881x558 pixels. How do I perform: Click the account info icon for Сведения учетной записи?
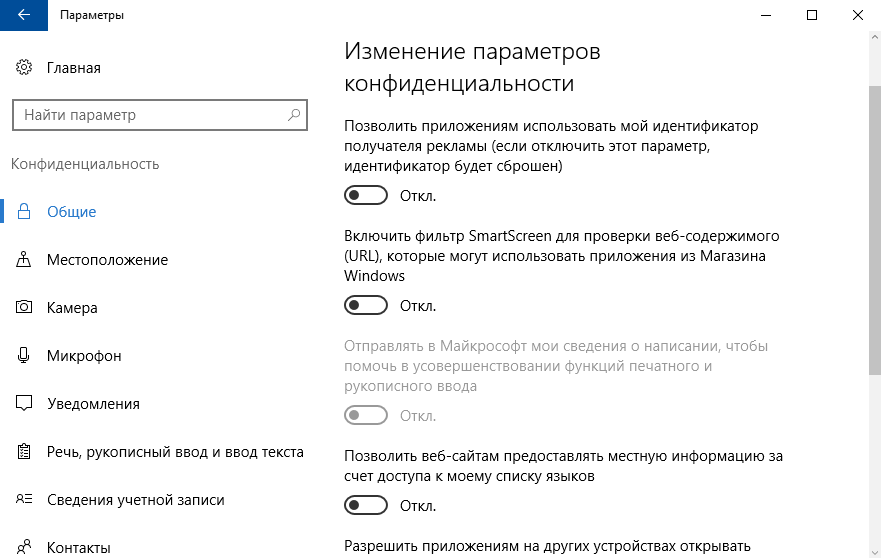24,500
